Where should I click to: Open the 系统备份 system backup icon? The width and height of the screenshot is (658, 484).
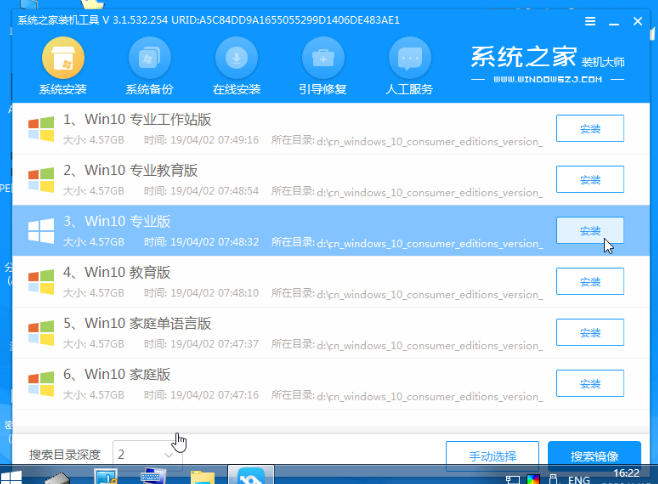(x=150, y=58)
